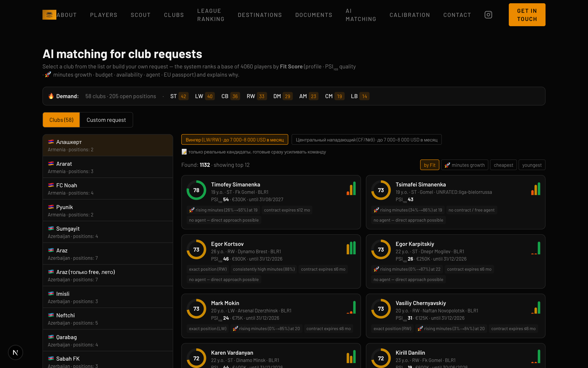Click the LB 14 demand chip
This screenshot has height=368, width=588.
[360, 96]
